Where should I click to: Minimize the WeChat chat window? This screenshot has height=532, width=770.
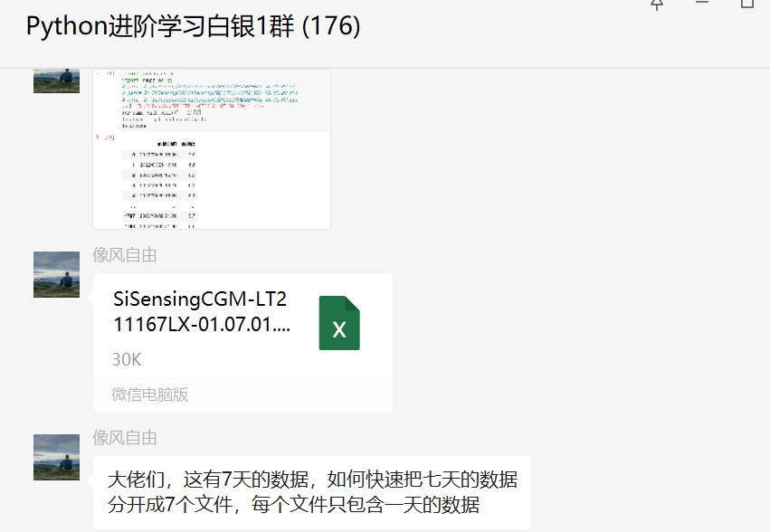tap(702, 3)
